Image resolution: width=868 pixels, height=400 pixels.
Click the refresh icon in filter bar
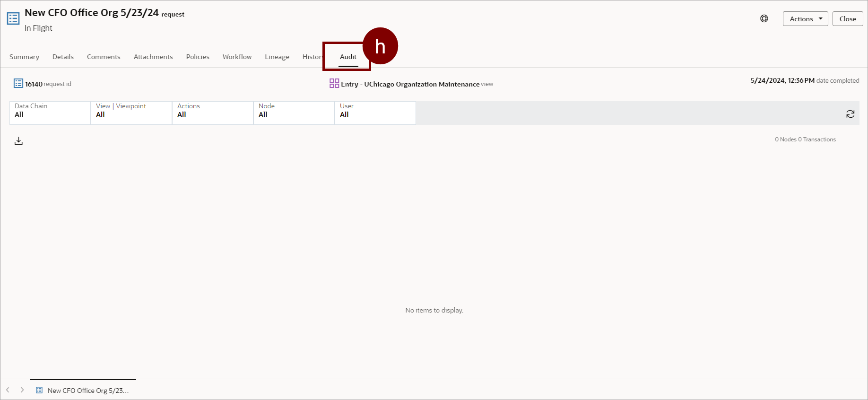pos(850,114)
